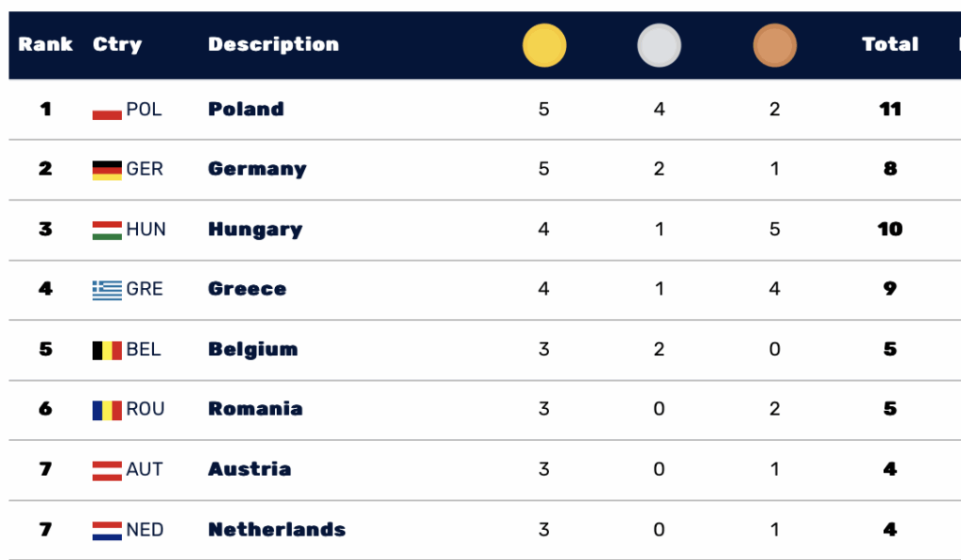Click the Austria flag icon
The height and width of the screenshot is (560, 961).
coord(107,469)
